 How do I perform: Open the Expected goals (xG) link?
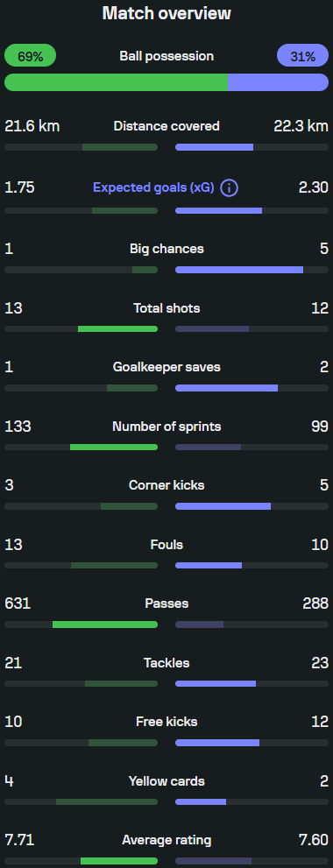(153, 187)
